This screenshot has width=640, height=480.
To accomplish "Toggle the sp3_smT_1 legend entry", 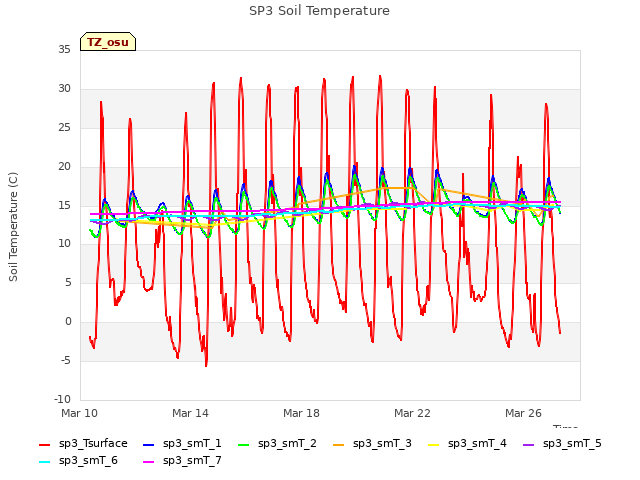I will pos(182,444).
